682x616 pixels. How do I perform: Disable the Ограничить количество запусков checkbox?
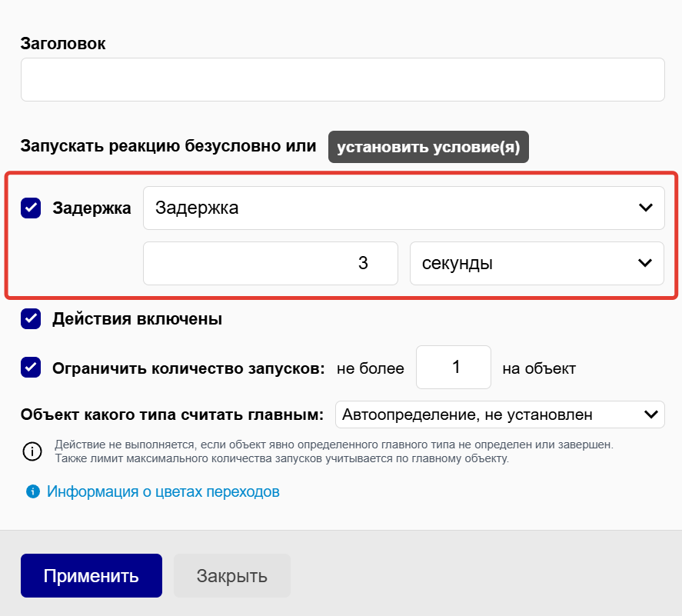(x=31, y=368)
